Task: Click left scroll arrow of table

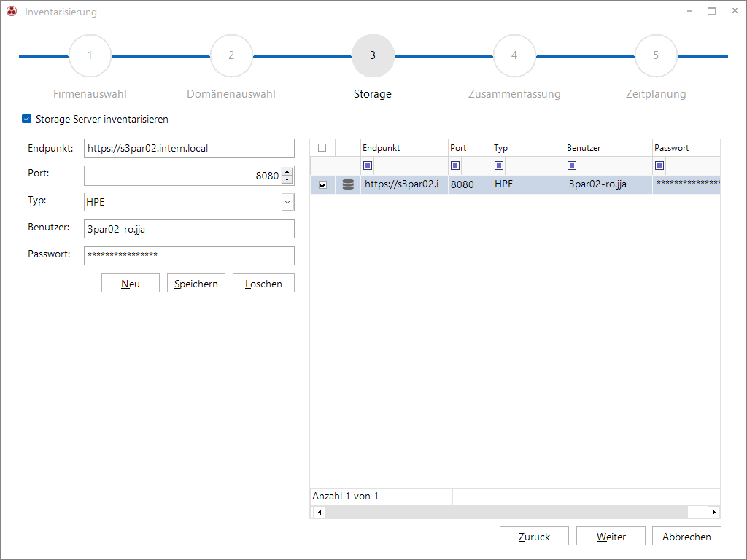Action: pos(320,512)
